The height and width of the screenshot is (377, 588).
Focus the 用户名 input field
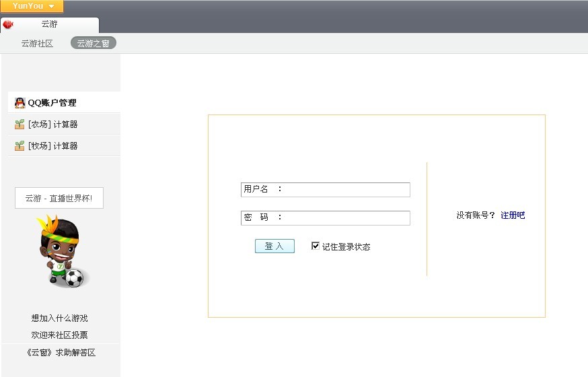coord(326,190)
